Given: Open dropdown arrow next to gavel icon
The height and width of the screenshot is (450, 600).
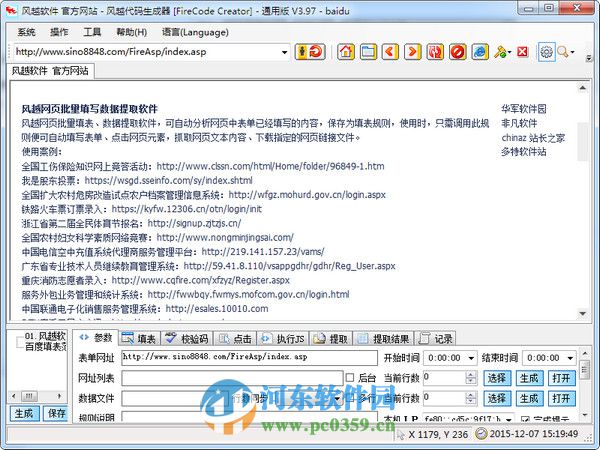Looking at the screenshot, I should point(509,52).
